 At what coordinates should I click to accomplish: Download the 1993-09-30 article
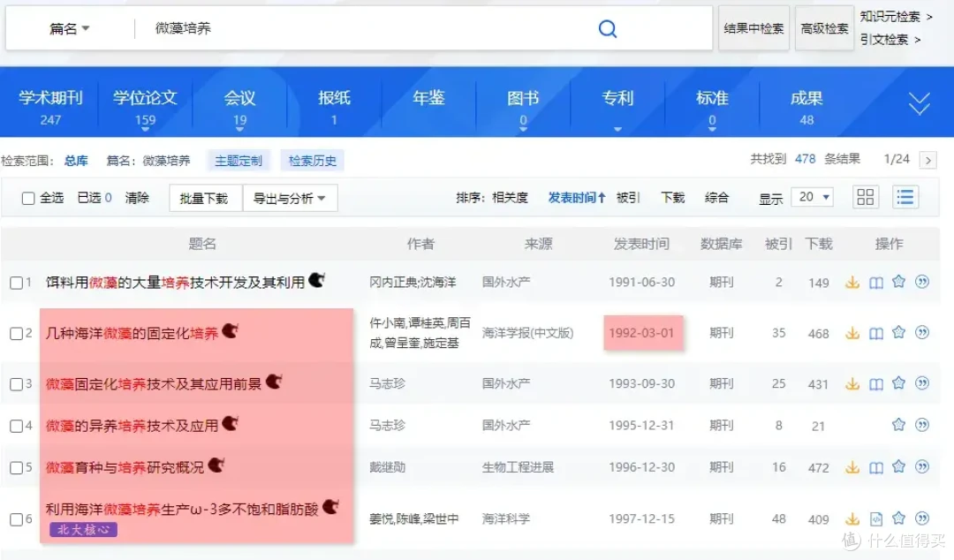(x=852, y=384)
